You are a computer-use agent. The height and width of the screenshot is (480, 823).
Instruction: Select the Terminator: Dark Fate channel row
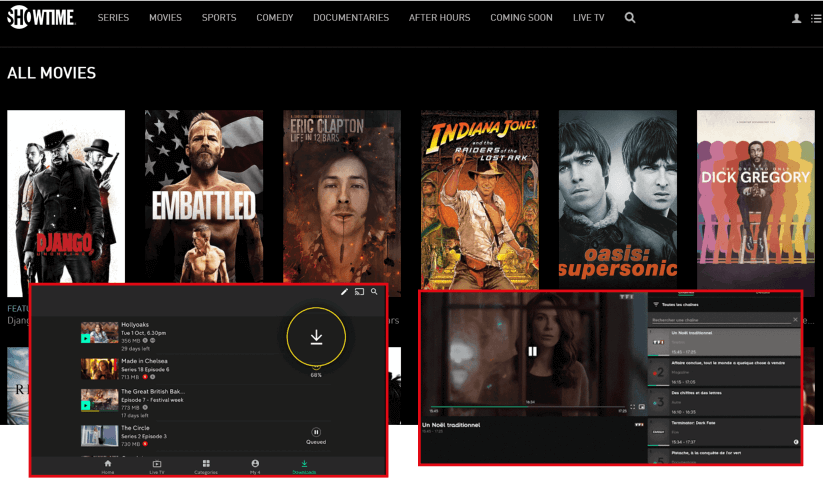[x=724, y=432]
